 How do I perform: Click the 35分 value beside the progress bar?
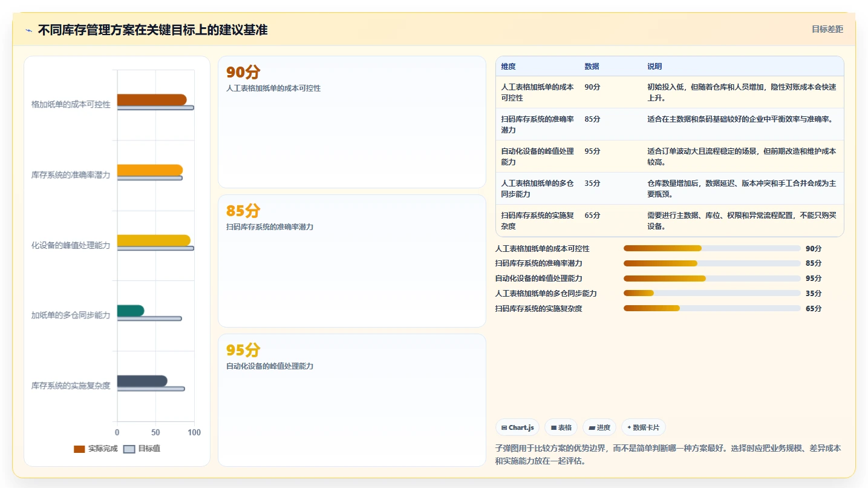[x=814, y=293]
